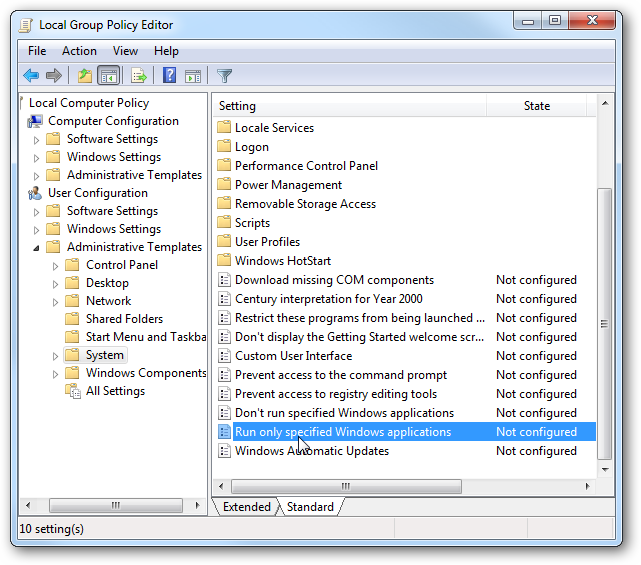Click the vertical scrollbar down arrow

tap(605, 470)
